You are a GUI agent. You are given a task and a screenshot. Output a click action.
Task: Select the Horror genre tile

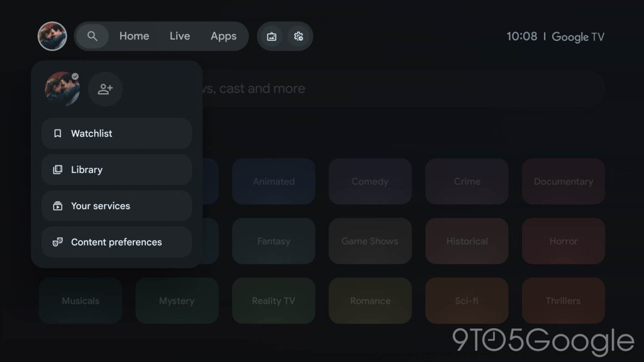click(563, 241)
